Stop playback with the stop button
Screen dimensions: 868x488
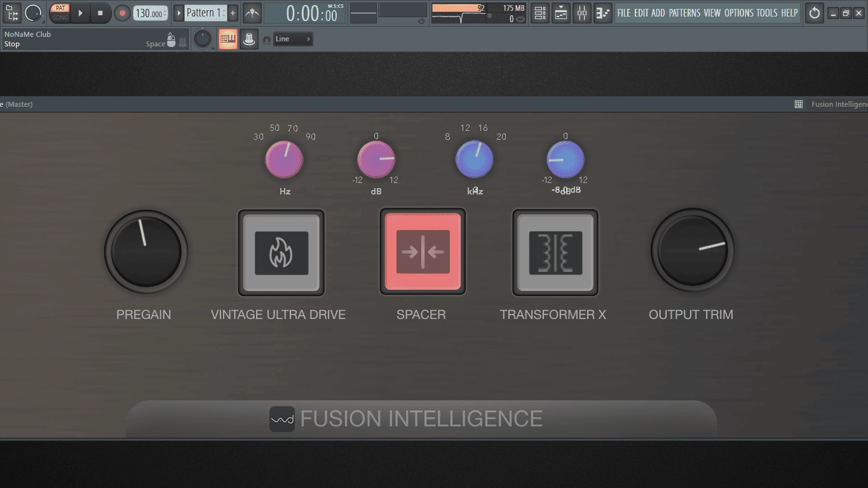pos(100,13)
